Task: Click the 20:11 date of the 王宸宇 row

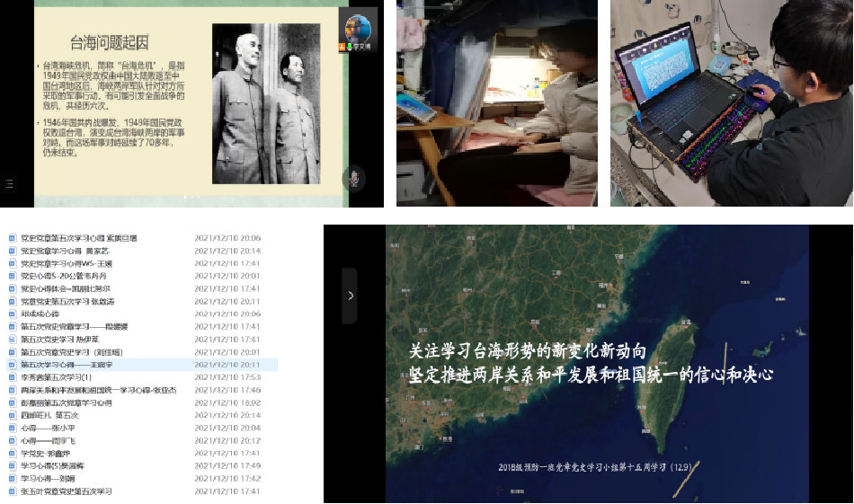Action: [227, 365]
